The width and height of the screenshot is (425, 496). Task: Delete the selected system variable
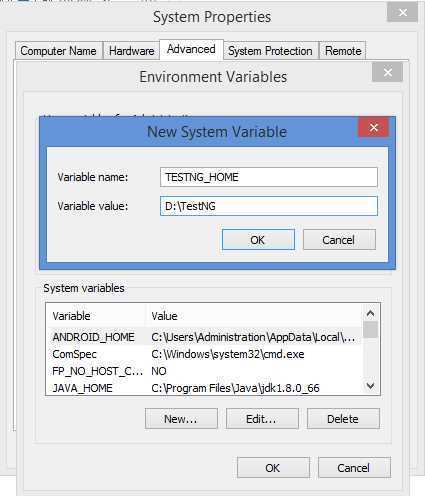click(x=343, y=419)
